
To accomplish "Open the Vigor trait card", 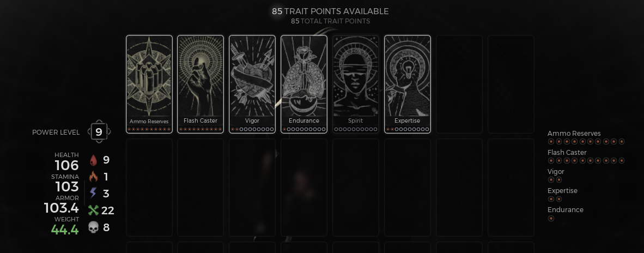I will (252, 84).
